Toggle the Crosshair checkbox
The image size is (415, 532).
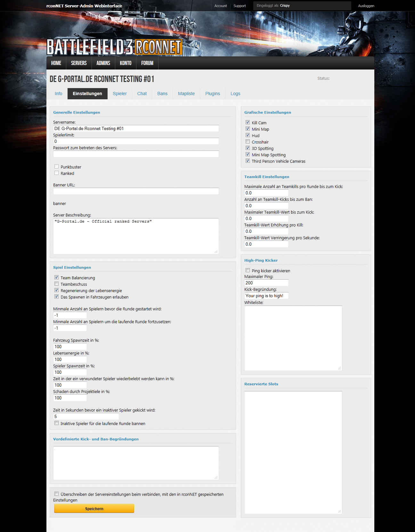pyautogui.click(x=248, y=142)
